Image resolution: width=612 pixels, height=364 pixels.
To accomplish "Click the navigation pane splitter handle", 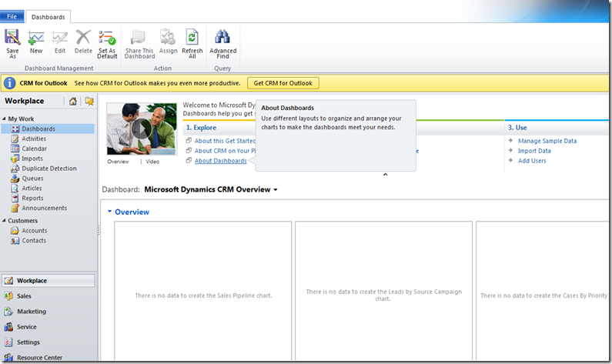I will (x=99, y=230).
